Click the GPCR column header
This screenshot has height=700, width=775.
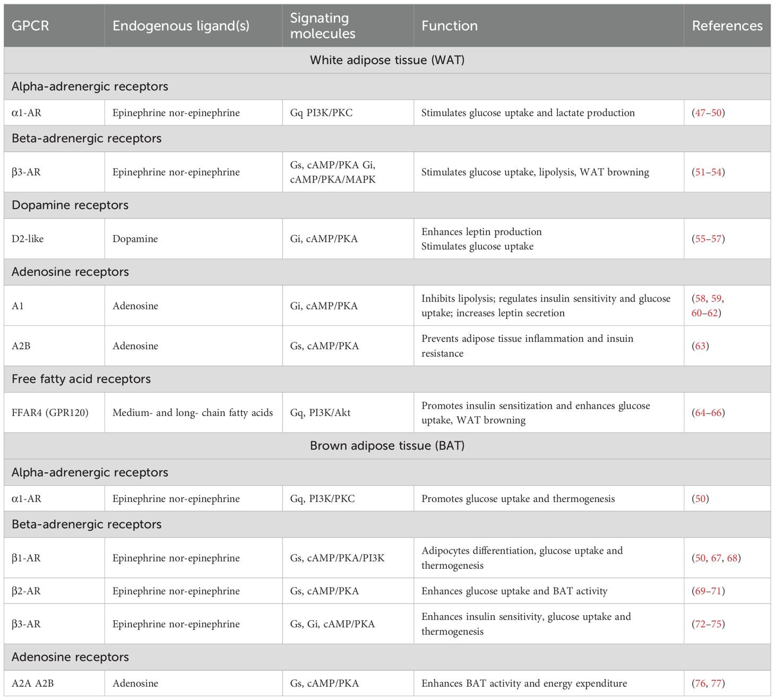click(30, 26)
